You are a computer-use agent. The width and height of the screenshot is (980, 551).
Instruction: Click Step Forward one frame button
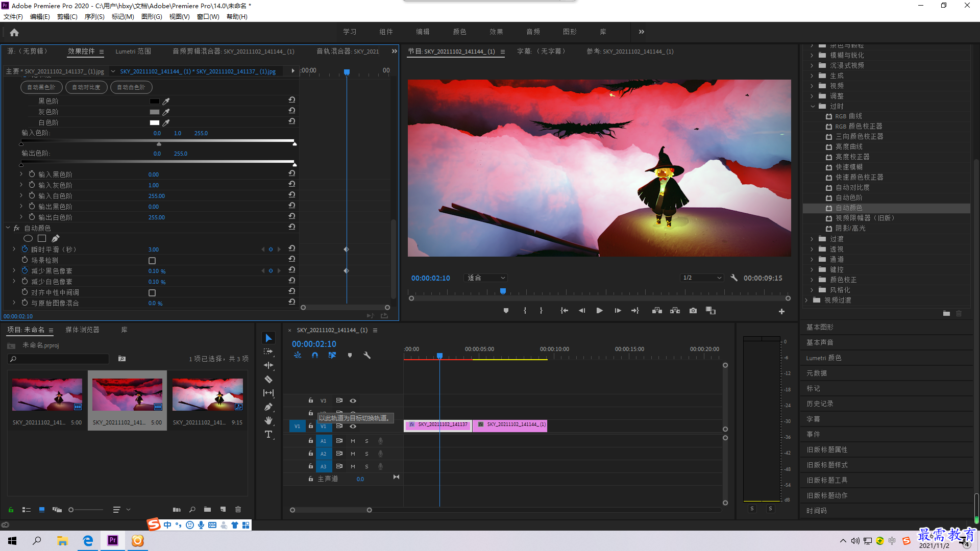[618, 311]
